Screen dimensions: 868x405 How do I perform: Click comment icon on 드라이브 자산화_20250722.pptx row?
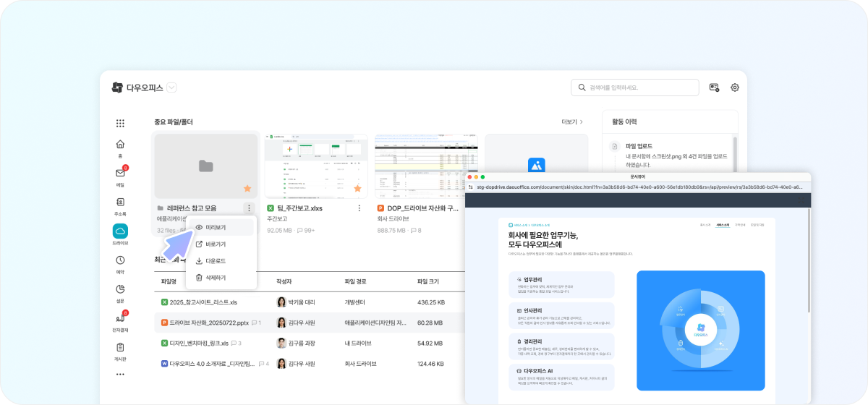[256, 322]
